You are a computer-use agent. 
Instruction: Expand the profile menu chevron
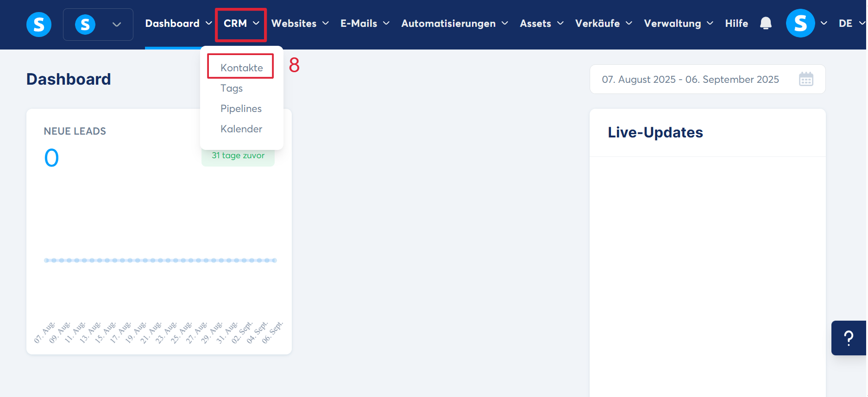[x=824, y=23]
